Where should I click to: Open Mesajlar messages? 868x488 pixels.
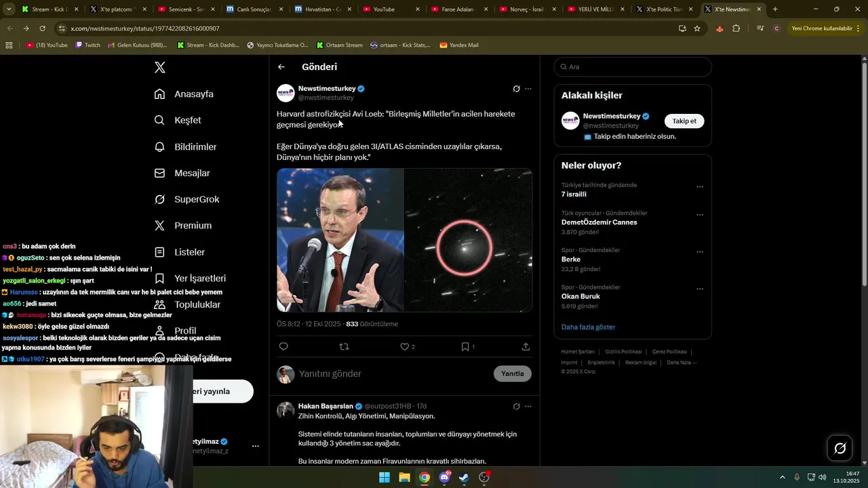coord(182,173)
